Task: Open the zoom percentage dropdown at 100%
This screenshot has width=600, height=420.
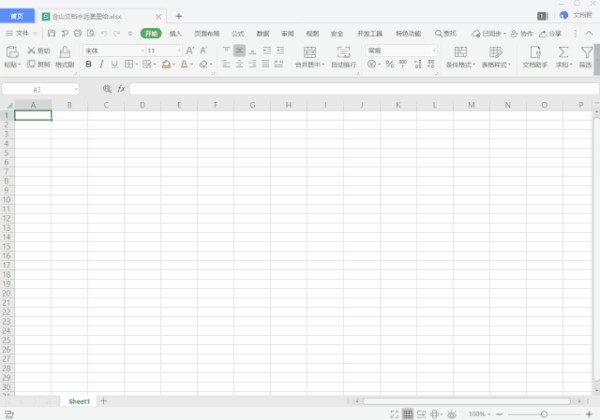Action: point(479,414)
